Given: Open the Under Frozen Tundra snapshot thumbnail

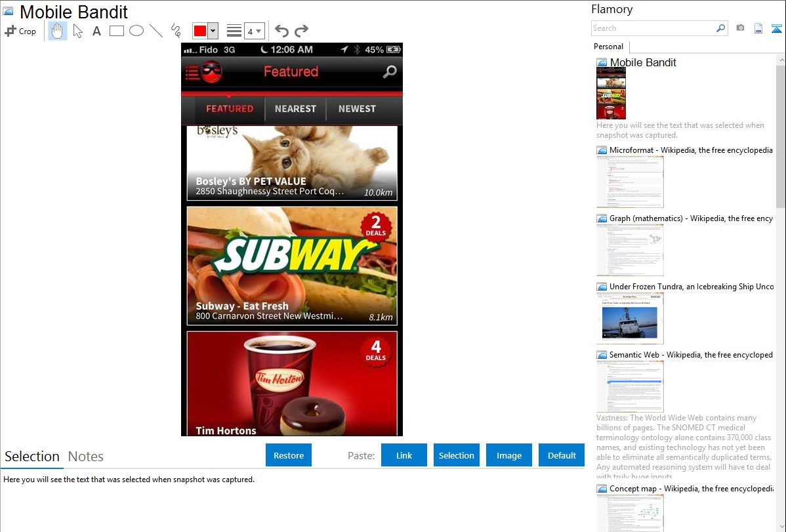Looking at the screenshot, I should click(x=630, y=318).
